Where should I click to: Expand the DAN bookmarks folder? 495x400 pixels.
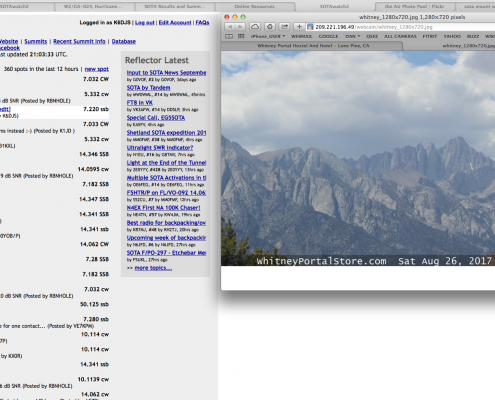[x=353, y=36]
